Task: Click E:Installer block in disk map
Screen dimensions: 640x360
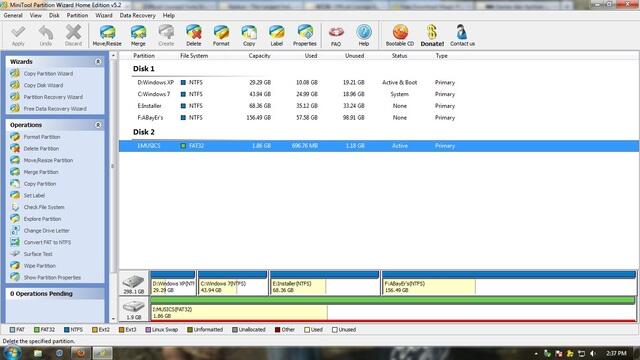Action: [x=324, y=283]
